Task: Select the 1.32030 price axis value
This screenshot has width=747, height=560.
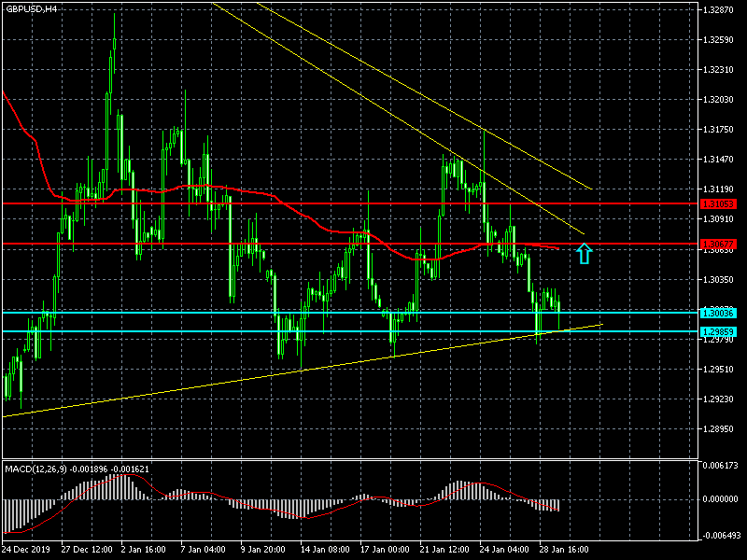Action: (x=718, y=100)
